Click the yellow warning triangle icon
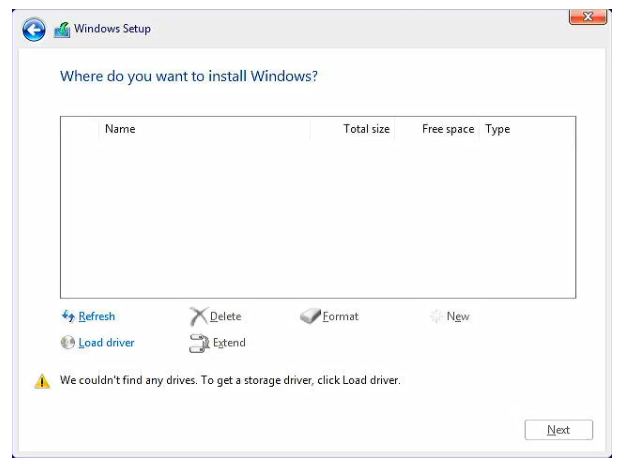Image resolution: width=622 pixels, height=468 pixels. [x=42, y=381]
